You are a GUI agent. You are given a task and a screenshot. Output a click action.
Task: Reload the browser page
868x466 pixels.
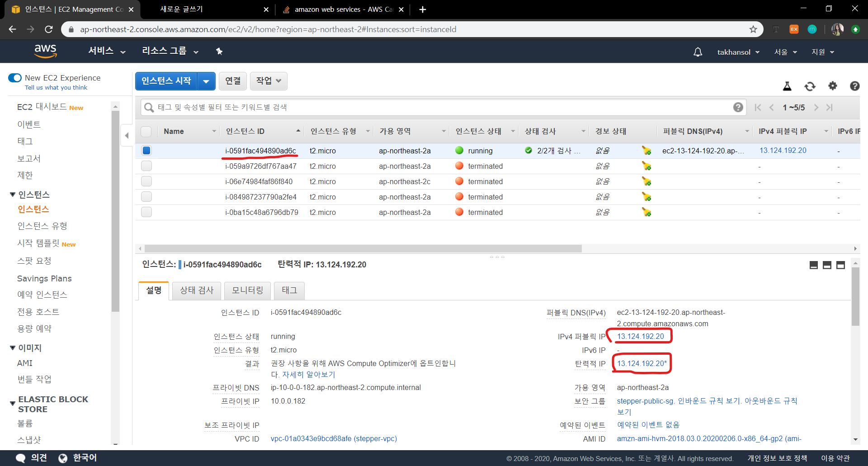(49, 29)
